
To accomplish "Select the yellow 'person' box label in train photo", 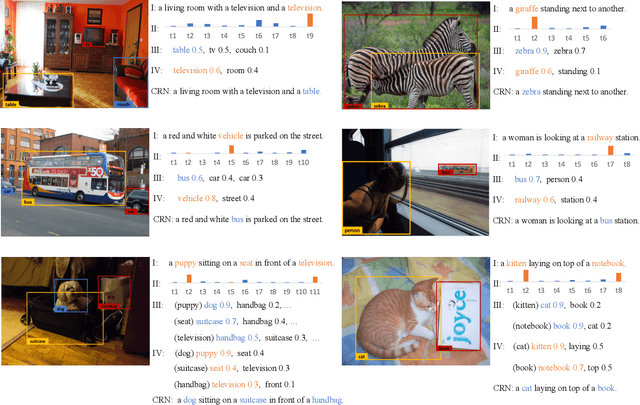I will tap(352, 231).
